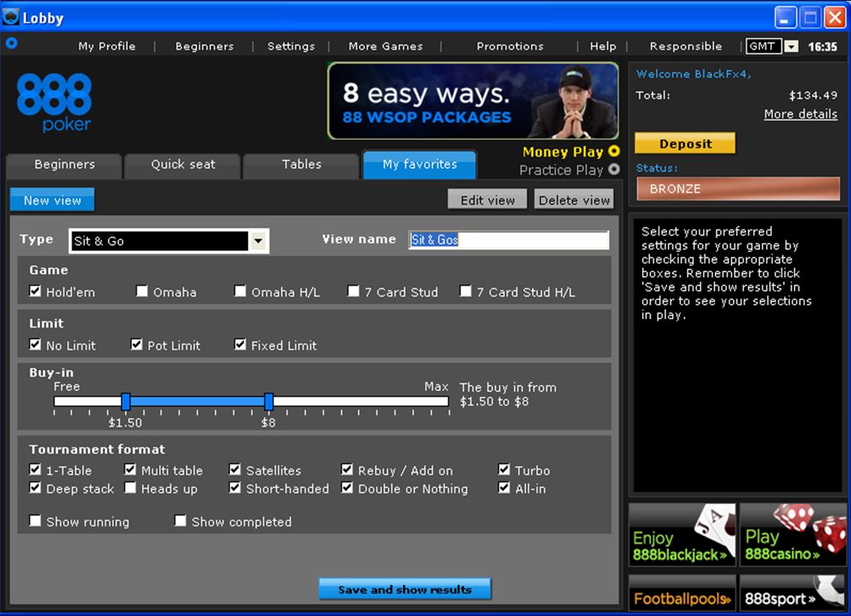Click the $8 maximum buy-in slider handle

click(x=269, y=401)
